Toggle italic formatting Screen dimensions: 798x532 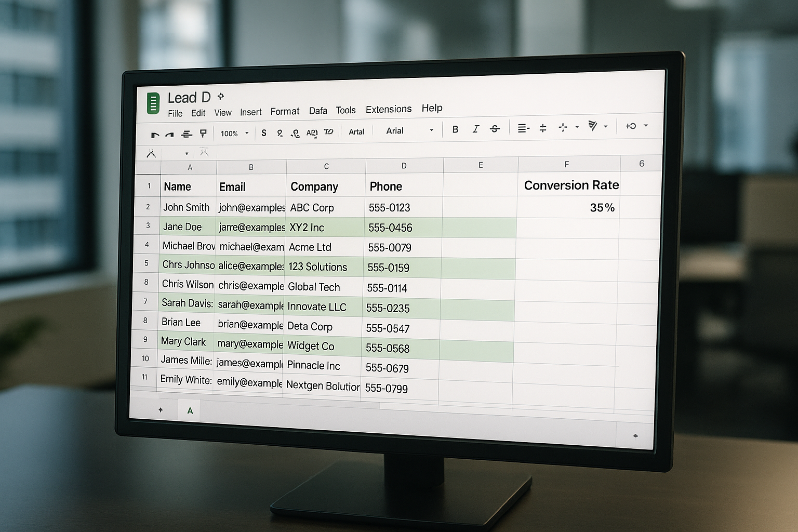(x=475, y=129)
